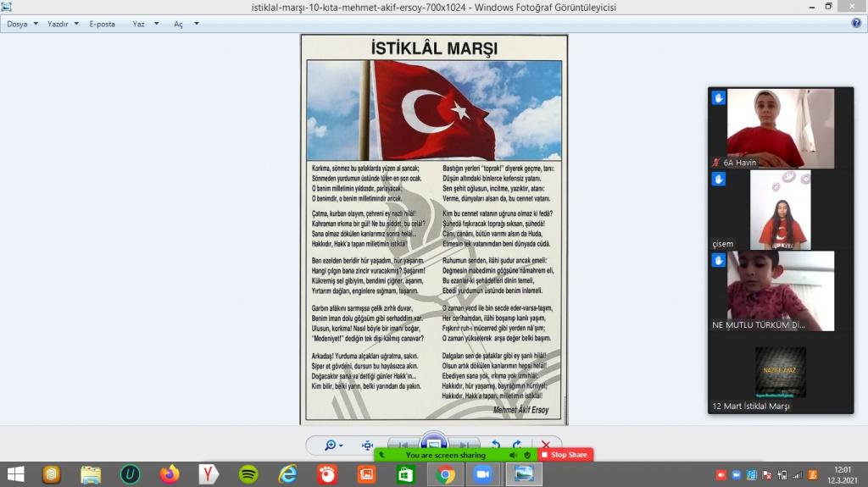Screen dimensions: 868x487
Task: Start the slide show
Action: (433, 444)
